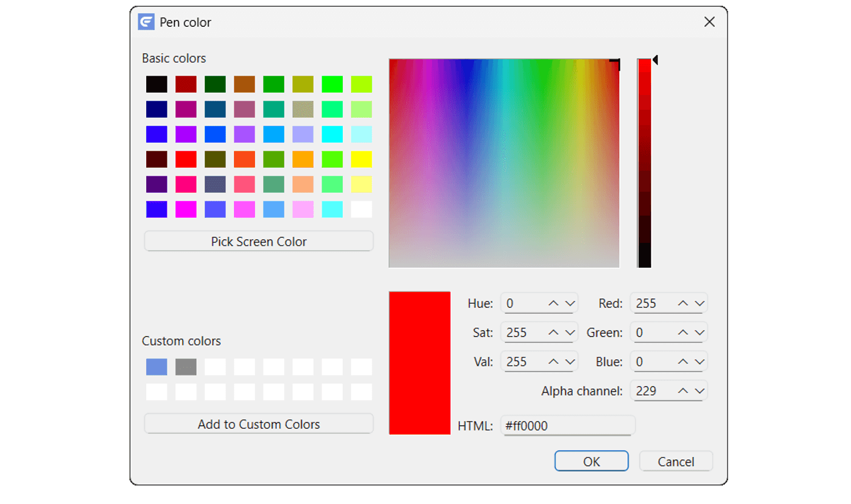Pick the white basic color swatch
The width and height of the screenshot is (851, 504).
point(361,209)
